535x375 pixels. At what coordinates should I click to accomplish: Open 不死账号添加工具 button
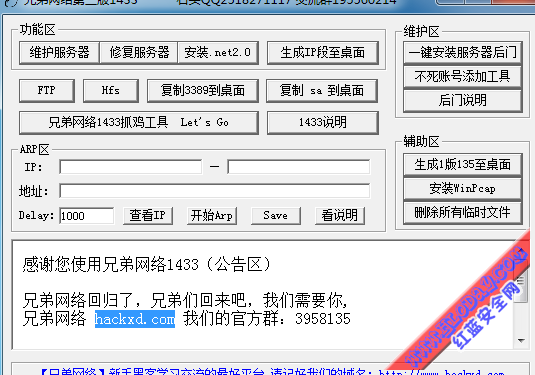(463, 76)
